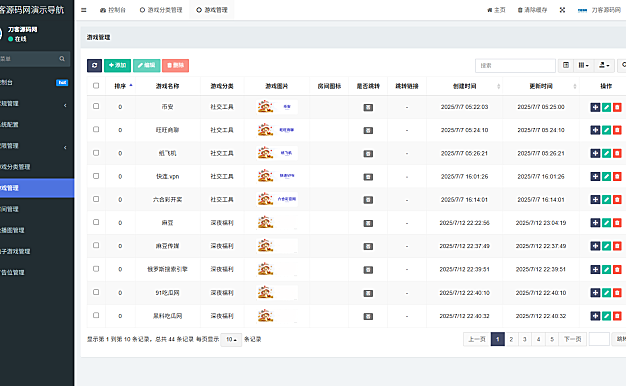
Task: Click red delete icon in 快连.vpn row
Action: coord(617,176)
